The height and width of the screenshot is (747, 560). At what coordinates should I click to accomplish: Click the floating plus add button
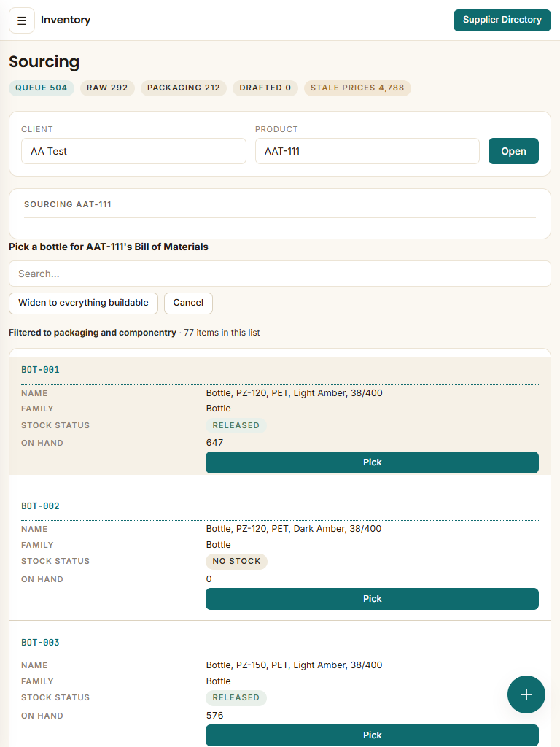pos(526,694)
